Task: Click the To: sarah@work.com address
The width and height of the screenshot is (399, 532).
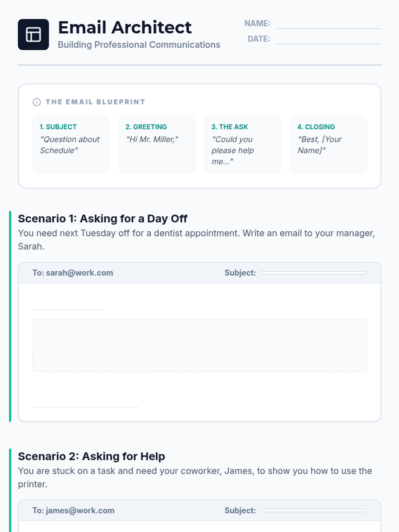Action: tap(73, 273)
